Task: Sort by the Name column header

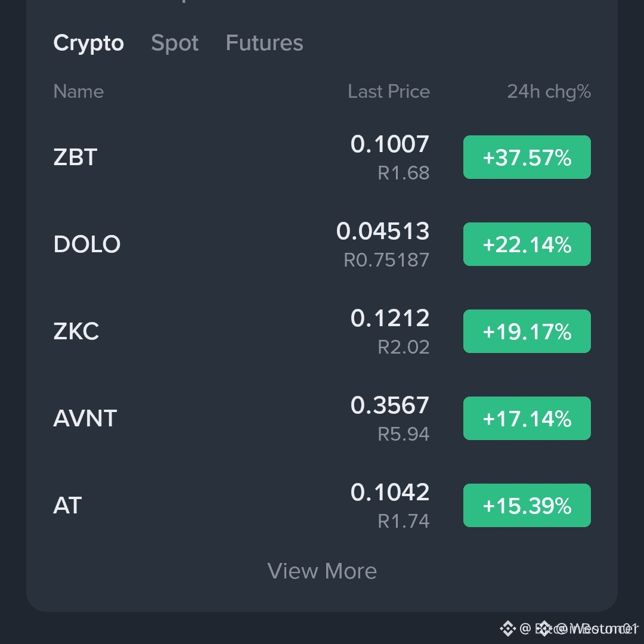Action: 79,91
